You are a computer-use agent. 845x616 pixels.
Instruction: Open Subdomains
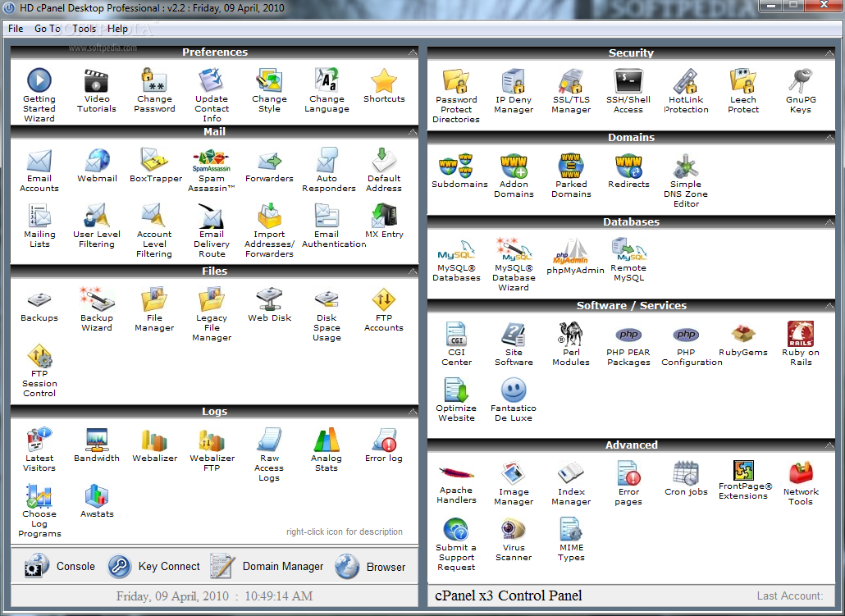point(456,166)
